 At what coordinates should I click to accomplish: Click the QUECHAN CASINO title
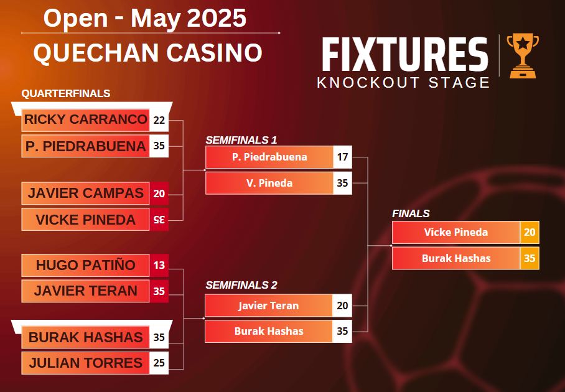click(x=147, y=53)
